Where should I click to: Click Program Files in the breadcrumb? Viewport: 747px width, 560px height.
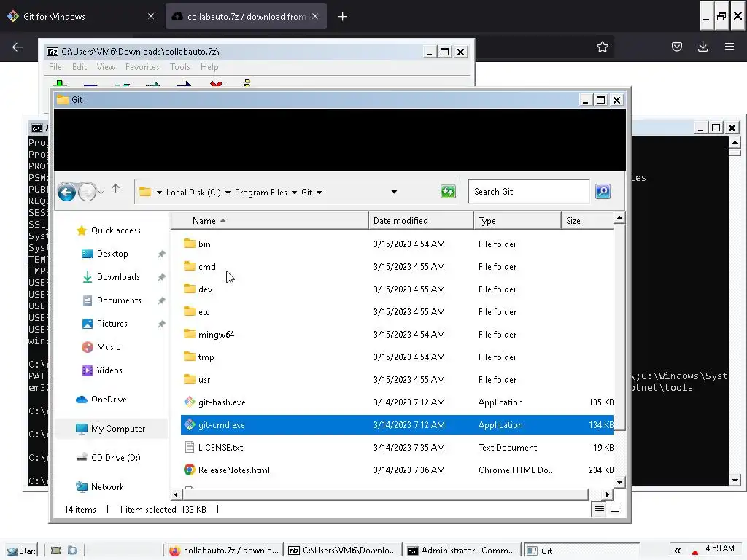tap(261, 192)
